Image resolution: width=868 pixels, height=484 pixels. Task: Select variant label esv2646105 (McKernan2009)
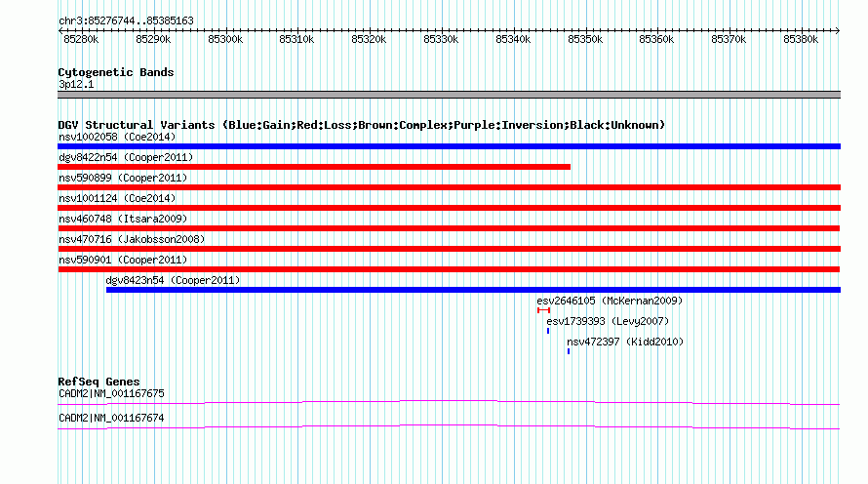(610, 301)
